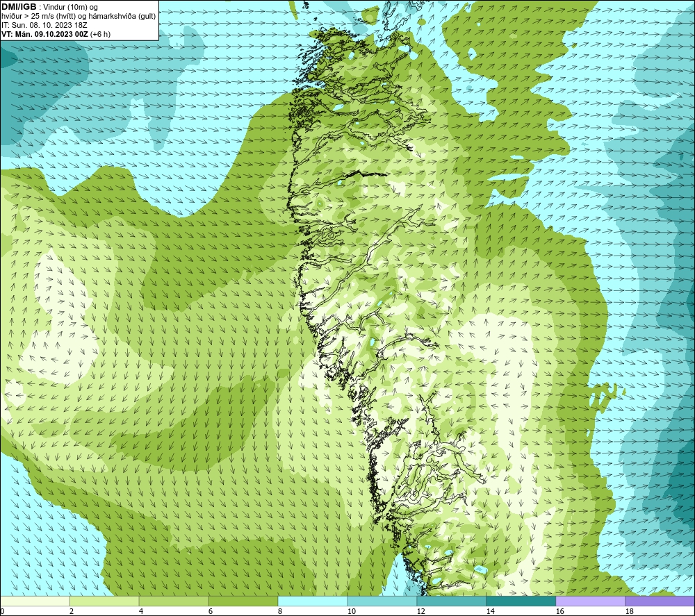Click the "Vindur (10m) og" label text
695x616 pixels.
click(70, 8)
